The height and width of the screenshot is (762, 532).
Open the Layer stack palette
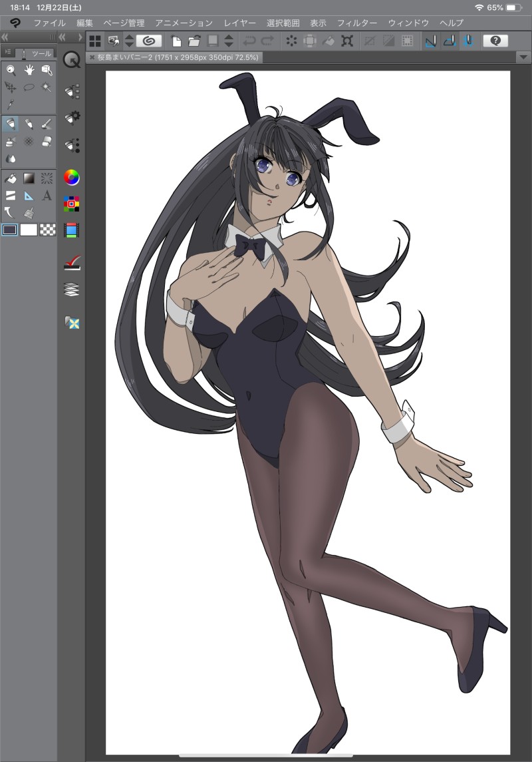point(71,289)
